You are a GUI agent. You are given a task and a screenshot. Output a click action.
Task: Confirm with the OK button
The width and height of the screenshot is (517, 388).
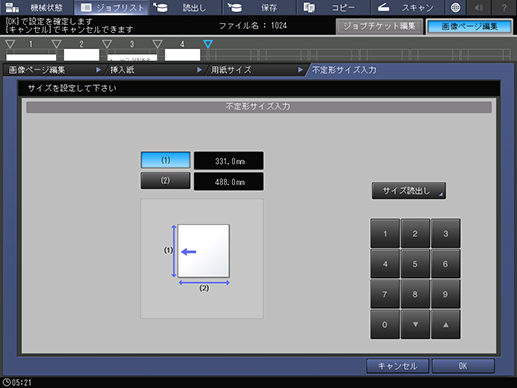click(x=463, y=366)
